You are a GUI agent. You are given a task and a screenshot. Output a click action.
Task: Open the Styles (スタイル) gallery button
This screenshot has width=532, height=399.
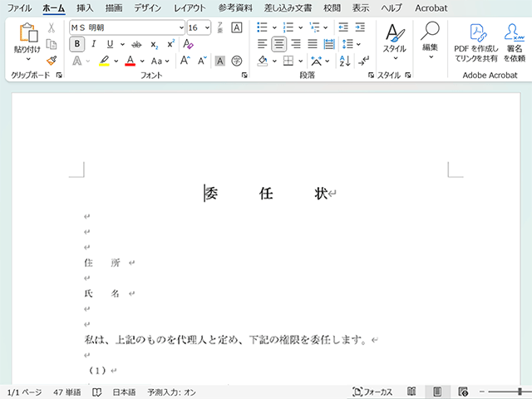[x=395, y=42]
